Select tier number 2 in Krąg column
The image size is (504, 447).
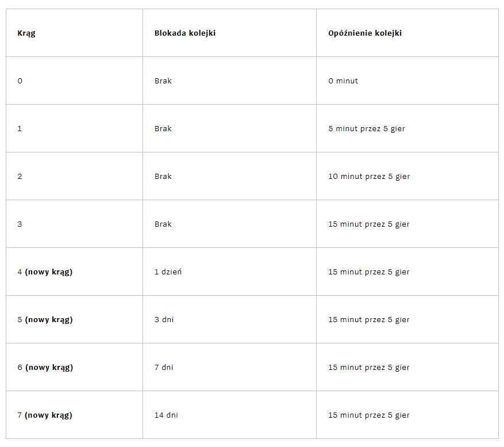tap(20, 177)
